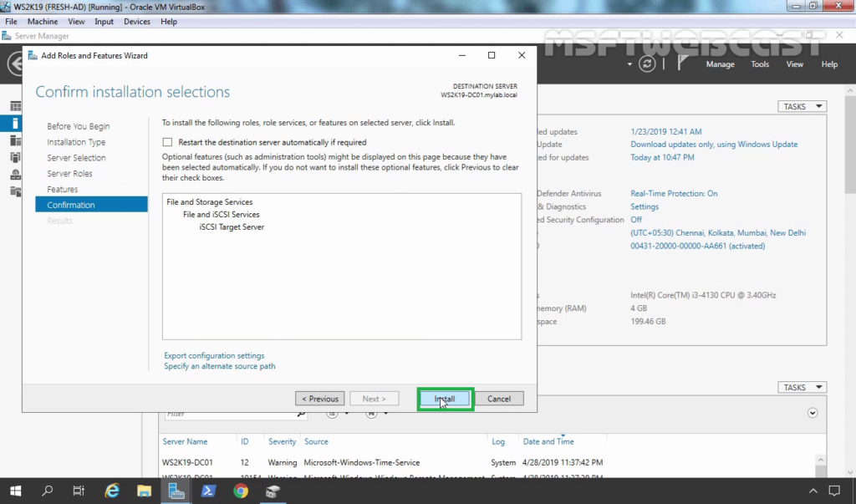The height and width of the screenshot is (504, 856).
Task: Go to Before You Begin step
Action: (78, 126)
